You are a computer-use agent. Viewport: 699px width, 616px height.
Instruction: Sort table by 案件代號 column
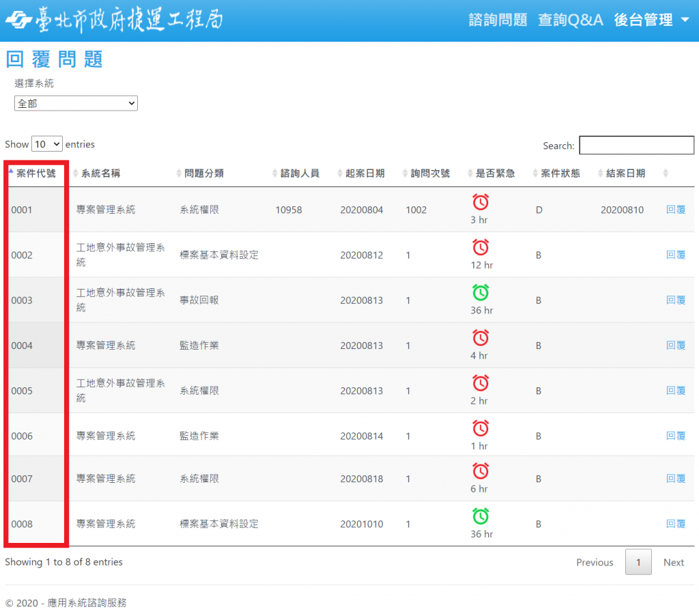pyautogui.click(x=35, y=173)
